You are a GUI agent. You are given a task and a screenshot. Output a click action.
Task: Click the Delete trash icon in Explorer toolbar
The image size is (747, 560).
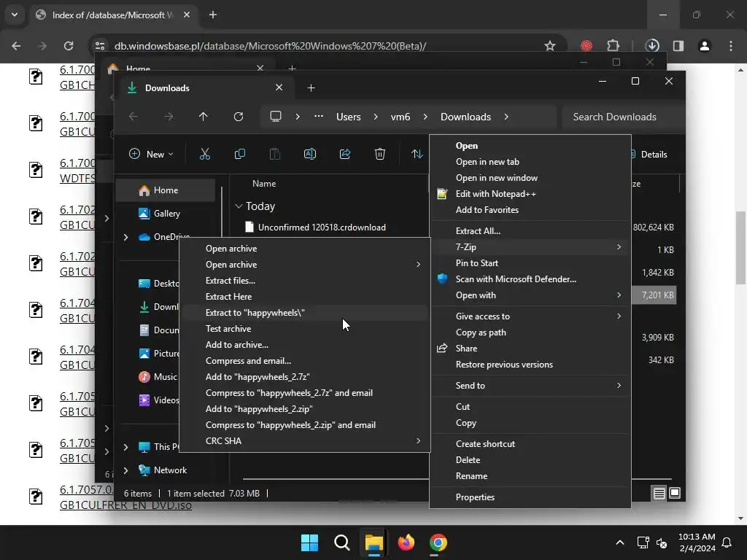[379, 154]
